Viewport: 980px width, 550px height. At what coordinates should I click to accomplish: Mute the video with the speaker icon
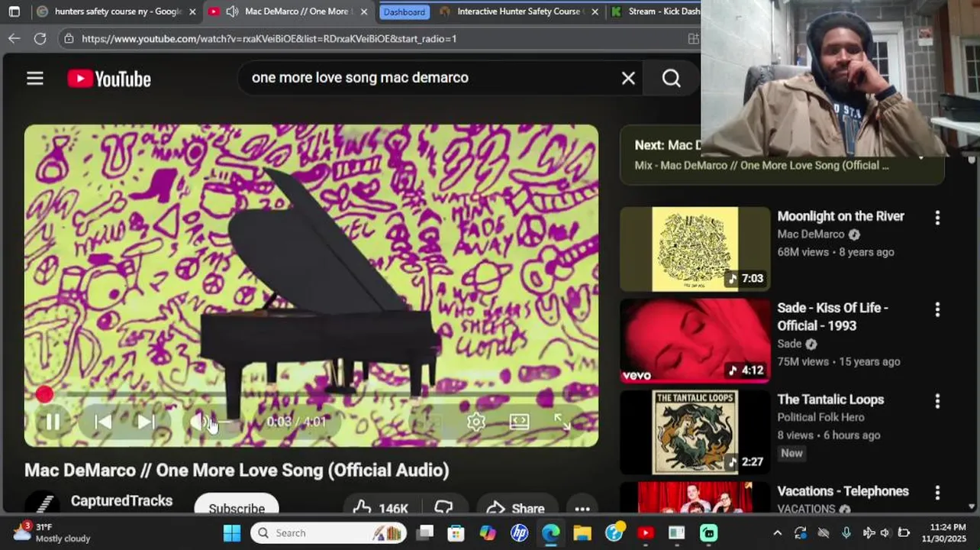coord(200,422)
